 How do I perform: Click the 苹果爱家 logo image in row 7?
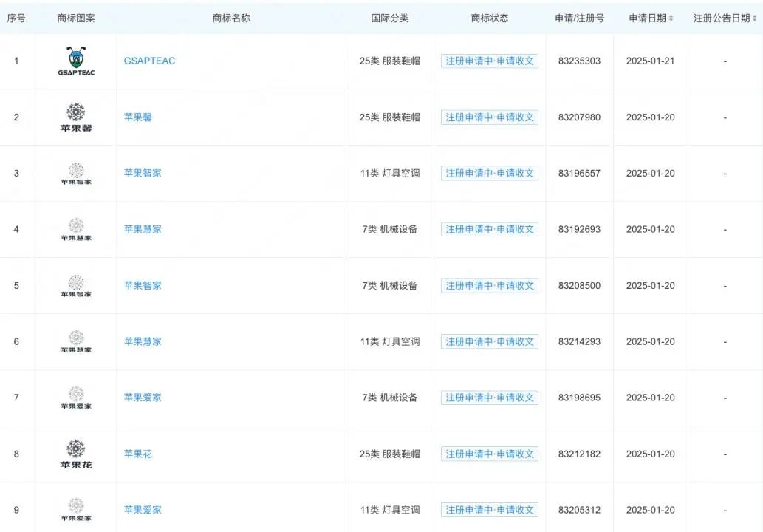click(x=75, y=397)
